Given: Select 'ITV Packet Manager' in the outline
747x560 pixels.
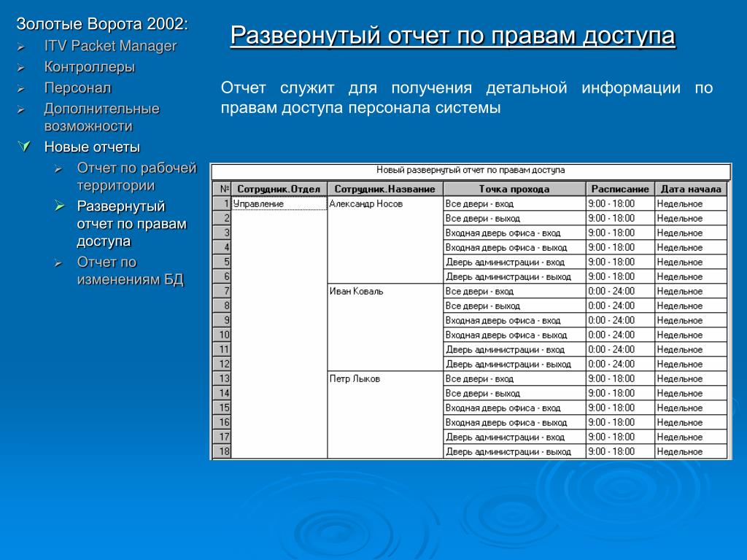Looking at the screenshot, I should pyautogui.click(x=110, y=46).
